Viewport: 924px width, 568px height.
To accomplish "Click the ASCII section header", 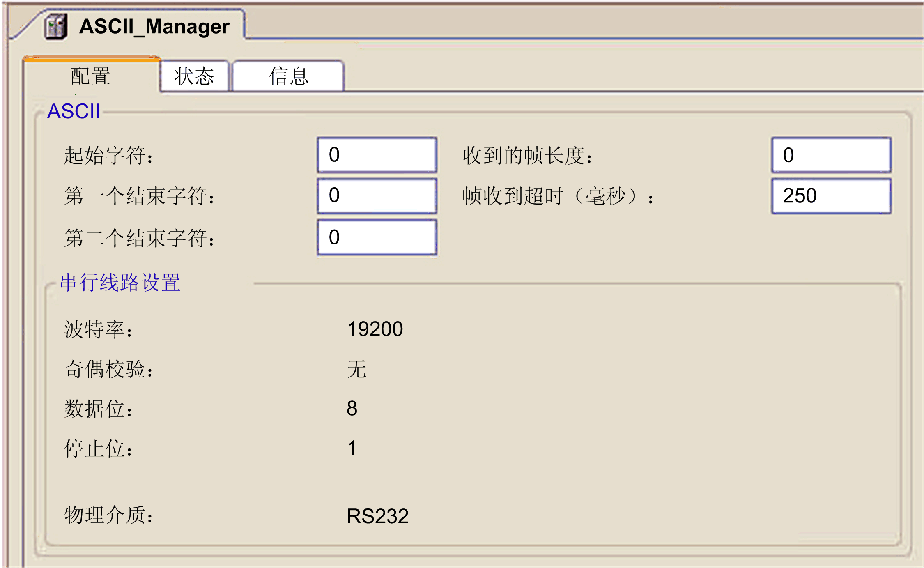I will (x=74, y=111).
